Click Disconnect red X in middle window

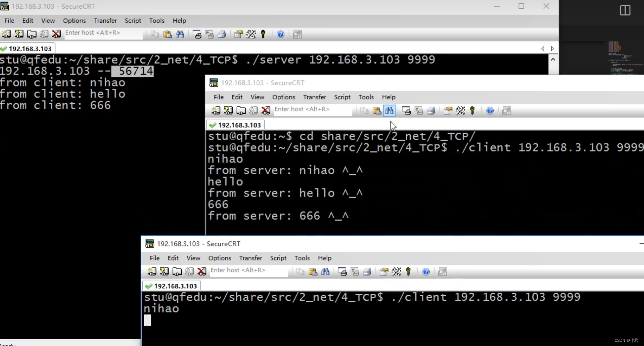pyautogui.click(x=266, y=111)
